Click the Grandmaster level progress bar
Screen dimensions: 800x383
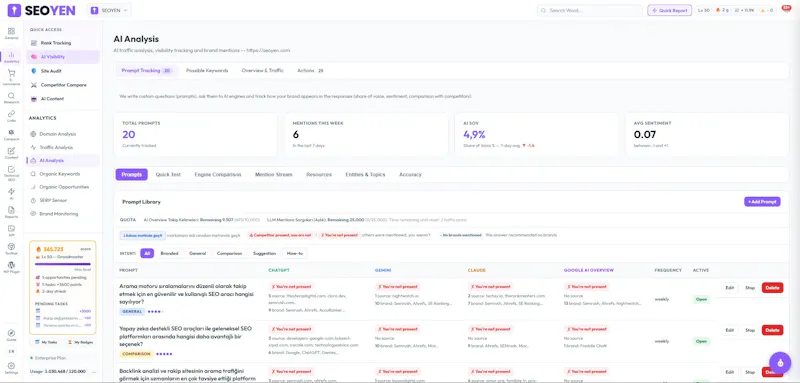pos(62,264)
